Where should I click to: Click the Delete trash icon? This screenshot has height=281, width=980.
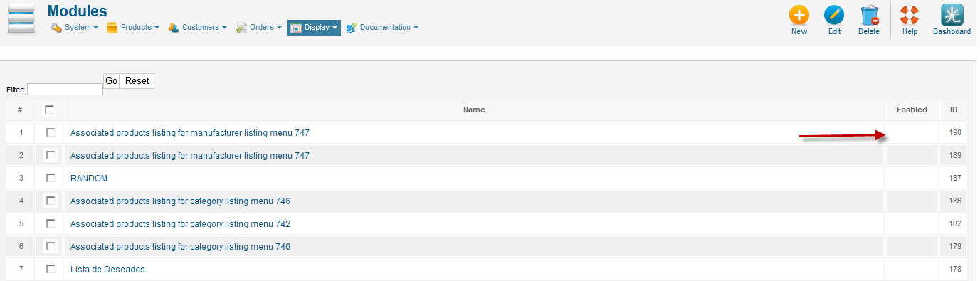(869, 16)
